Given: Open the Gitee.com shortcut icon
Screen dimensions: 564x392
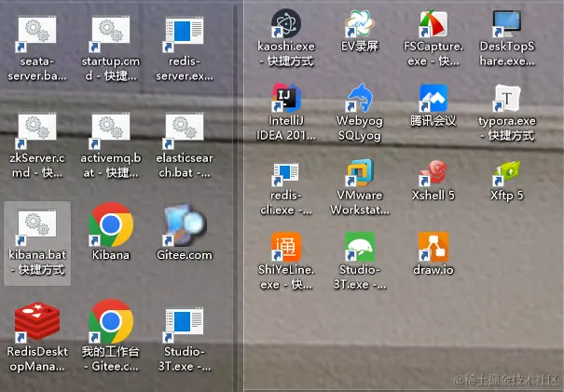Looking at the screenshot, I should pyautogui.click(x=185, y=225).
